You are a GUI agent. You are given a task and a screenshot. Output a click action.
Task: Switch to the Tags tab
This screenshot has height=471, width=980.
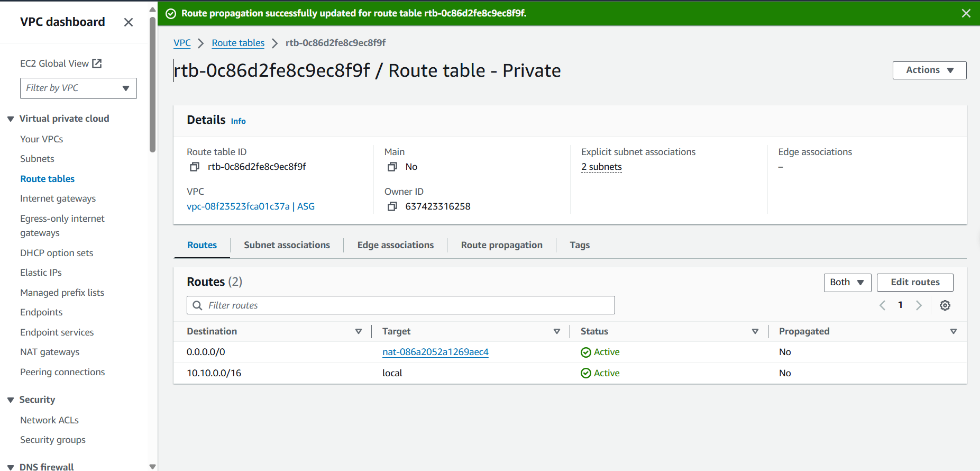click(x=580, y=245)
